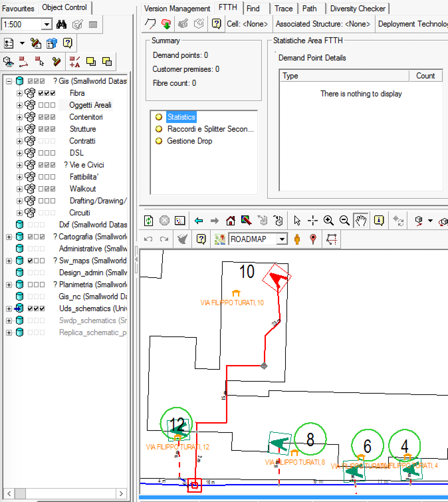Screen dimensions: 448x502
Task: Click the polygon selection icon after map pin
Action: point(331,239)
